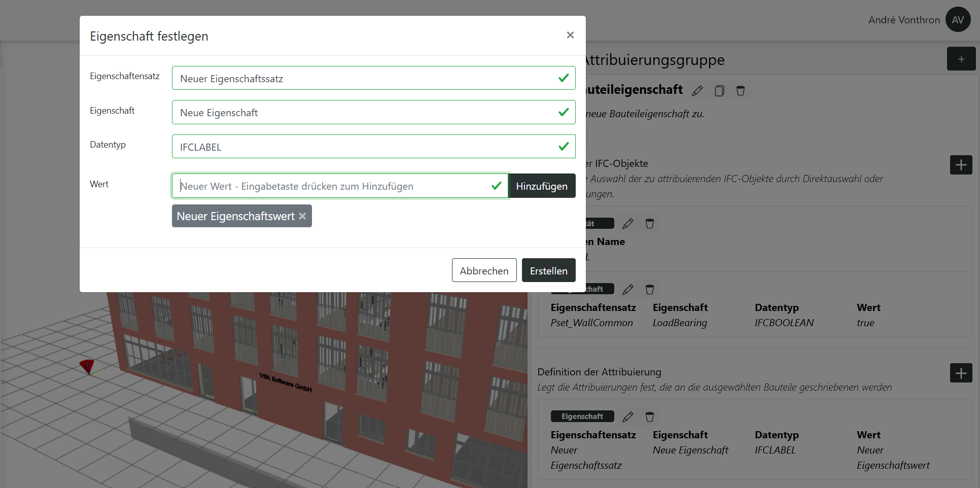This screenshot has width=980, height=488.
Task: Click the Attribuierungsgruppe heading
Action: point(655,60)
